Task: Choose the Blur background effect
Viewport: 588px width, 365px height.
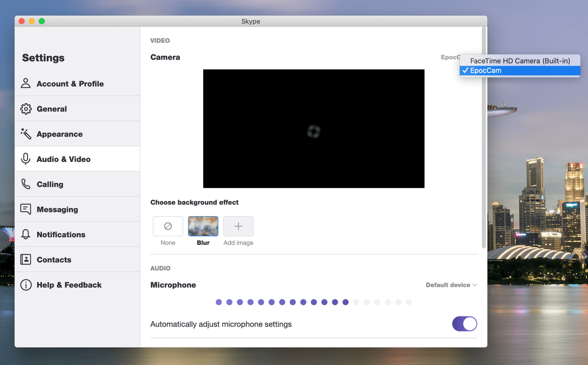Action: [203, 226]
